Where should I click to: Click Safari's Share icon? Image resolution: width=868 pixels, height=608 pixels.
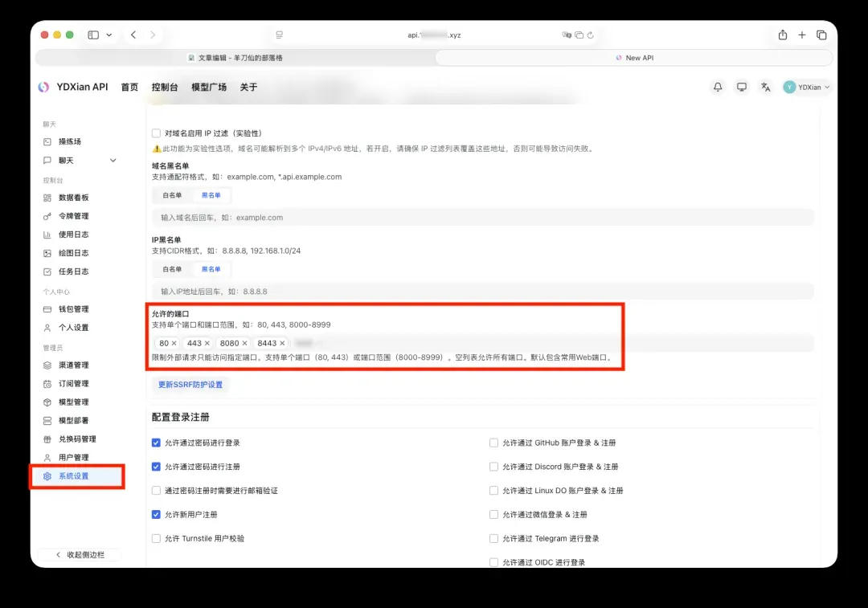click(782, 35)
